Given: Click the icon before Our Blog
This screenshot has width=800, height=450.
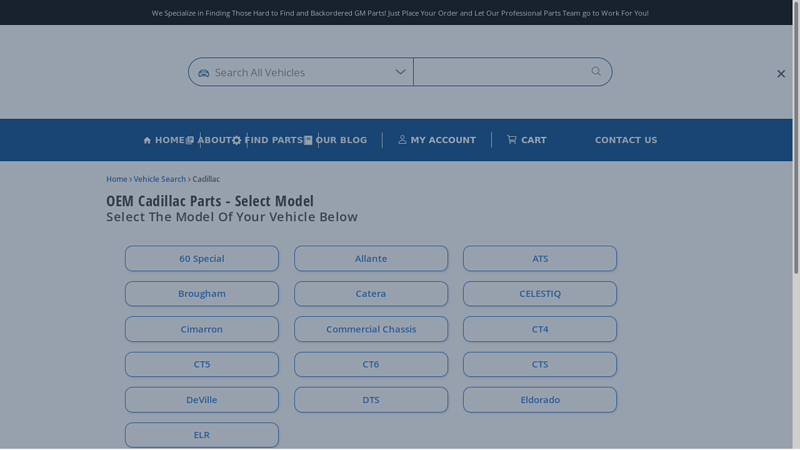Looking at the screenshot, I should tap(308, 141).
